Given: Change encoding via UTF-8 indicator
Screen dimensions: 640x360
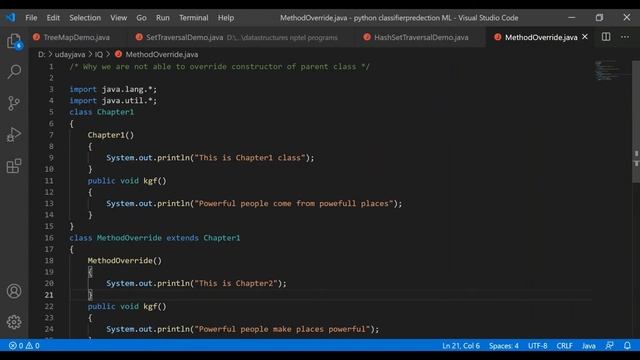Looking at the screenshot, I should (537, 346).
